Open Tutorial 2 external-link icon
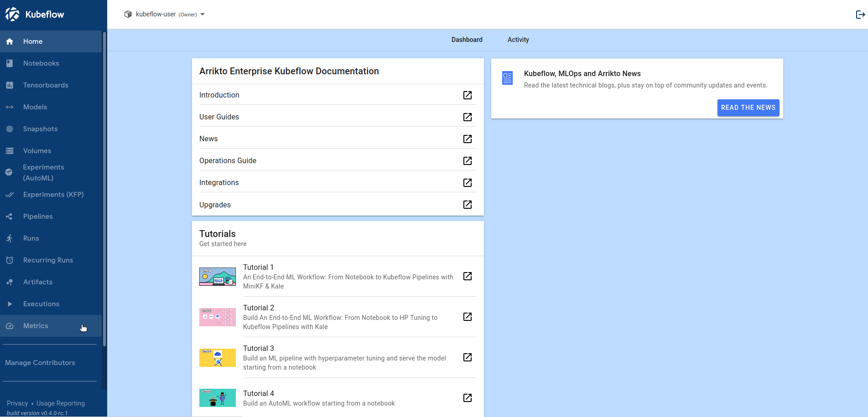 tap(468, 317)
